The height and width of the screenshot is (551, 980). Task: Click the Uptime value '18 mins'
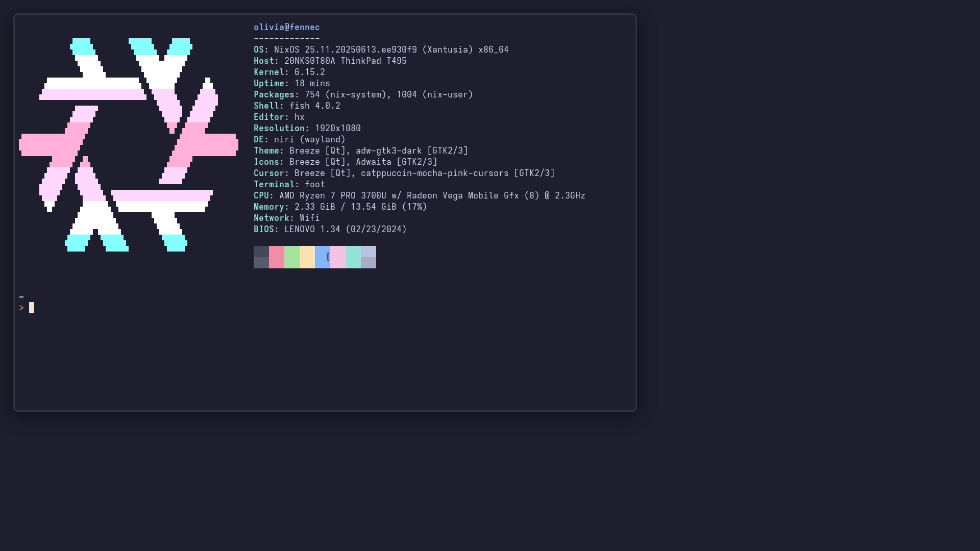click(x=312, y=84)
